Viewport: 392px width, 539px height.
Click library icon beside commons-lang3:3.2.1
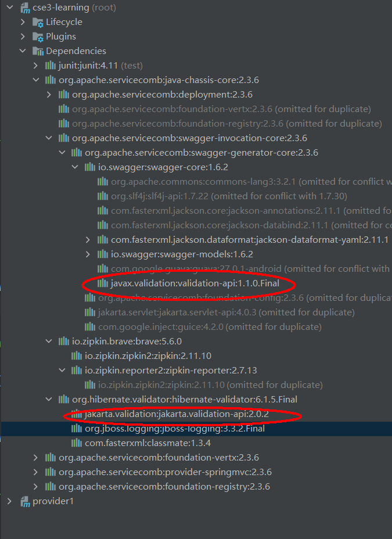pos(103,181)
